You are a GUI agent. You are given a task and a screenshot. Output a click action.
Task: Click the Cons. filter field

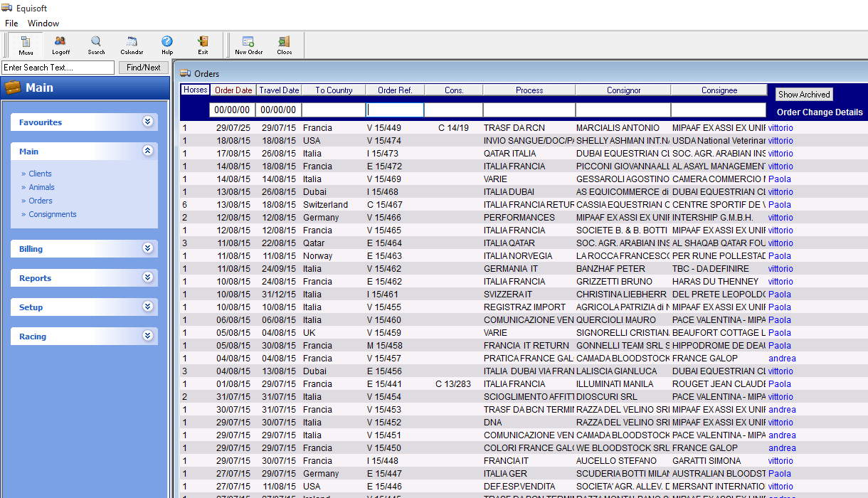[454, 110]
